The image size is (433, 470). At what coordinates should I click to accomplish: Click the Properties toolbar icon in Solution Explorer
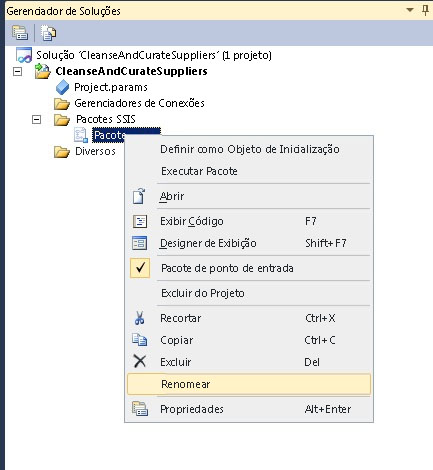point(20,33)
